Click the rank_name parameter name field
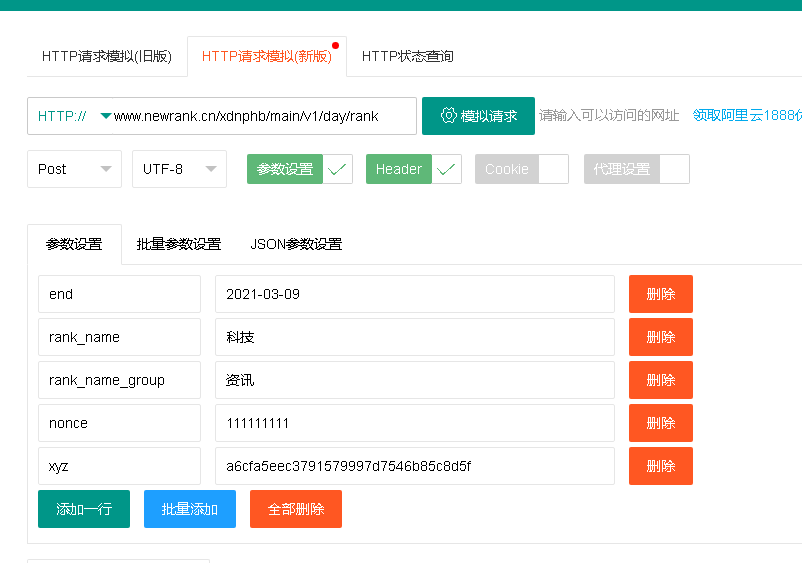The width and height of the screenshot is (802, 563). point(119,337)
